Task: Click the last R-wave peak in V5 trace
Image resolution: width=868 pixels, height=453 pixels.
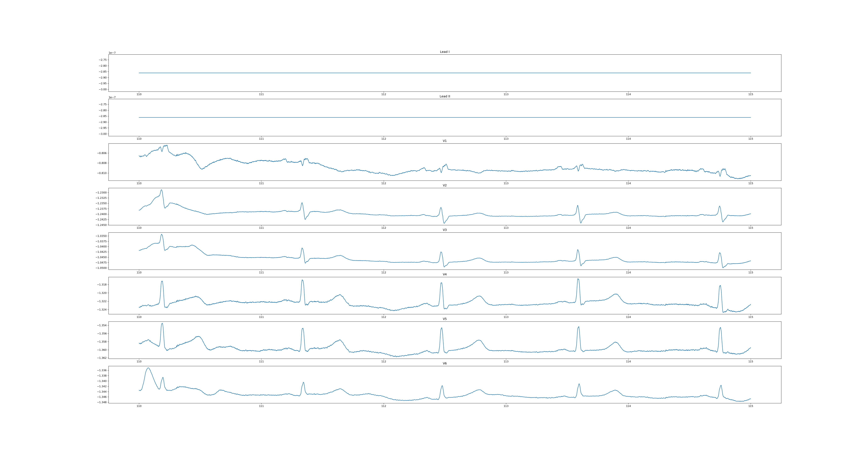Action: coord(720,328)
